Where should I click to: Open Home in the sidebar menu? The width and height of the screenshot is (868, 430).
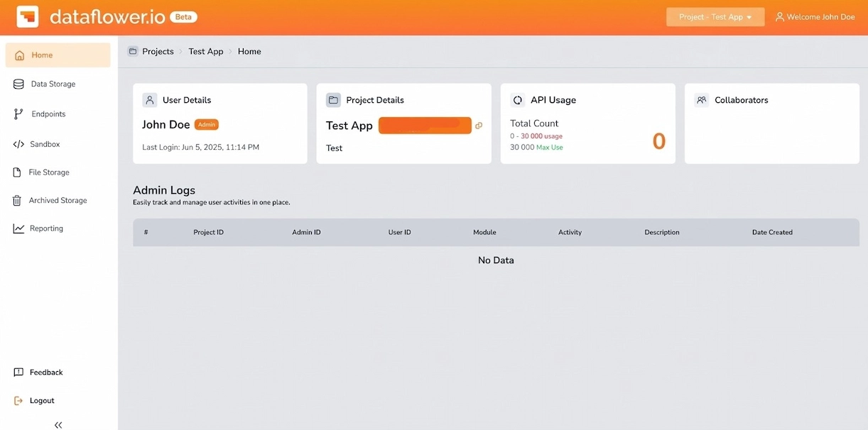click(58, 55)
